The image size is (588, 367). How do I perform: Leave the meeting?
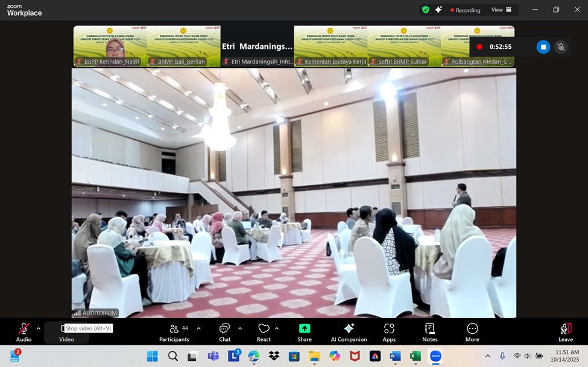pos(565,331)
